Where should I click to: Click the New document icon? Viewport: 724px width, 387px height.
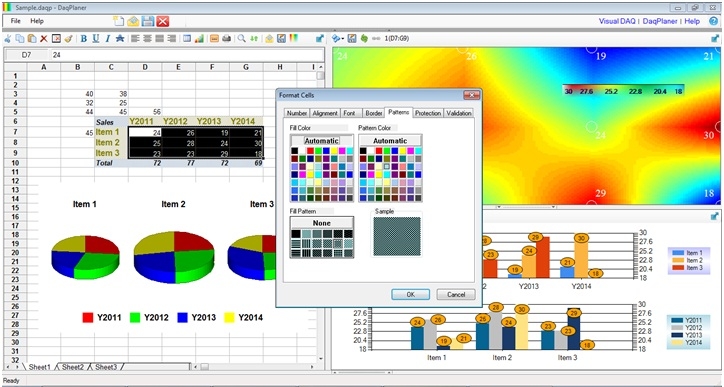coord(119,21)
